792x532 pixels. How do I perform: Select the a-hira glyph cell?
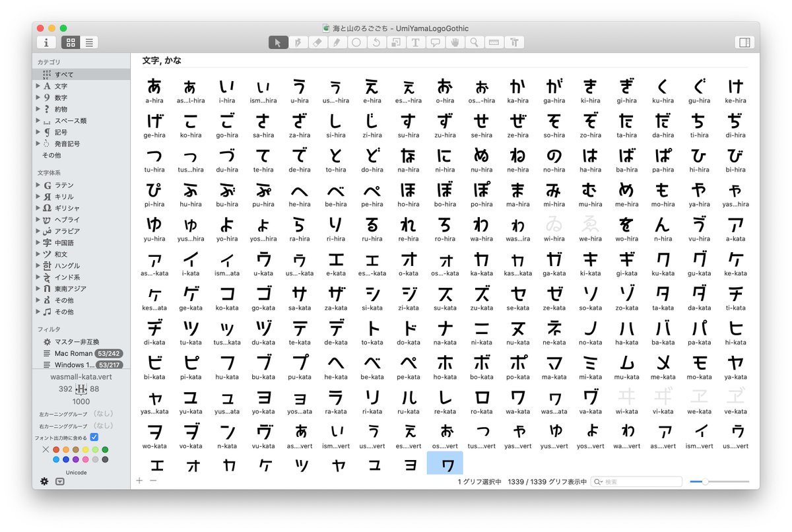[154, 90]
